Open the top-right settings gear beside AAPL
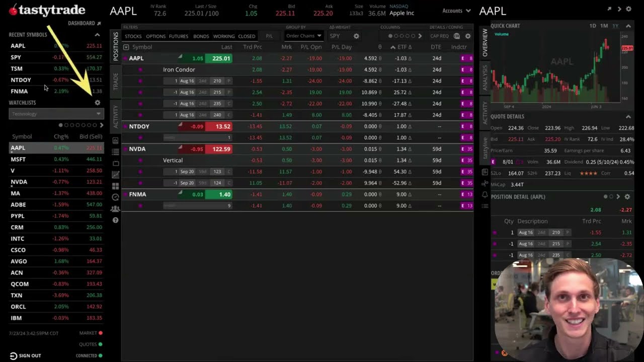 point(628,9)
